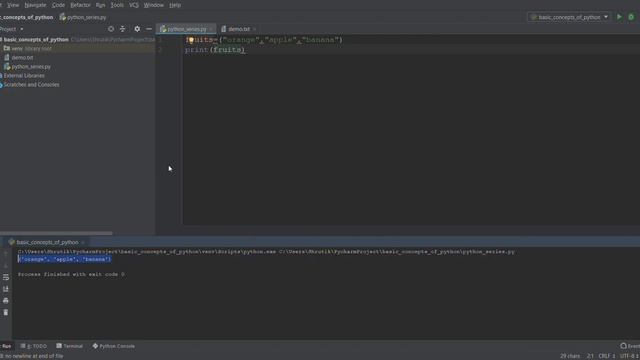The width and height of the screenshot is (640, 360).
Task: Close the python_series.py editor tab
Action: point(211,29)
